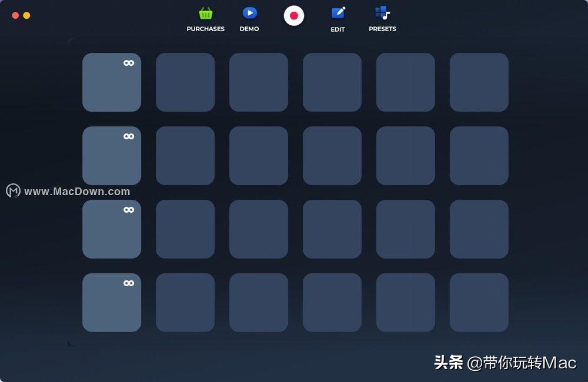Toggle loop on the third-row leftmost pad
The height and width of the screenshot is (382, 588).
point(128,209)
